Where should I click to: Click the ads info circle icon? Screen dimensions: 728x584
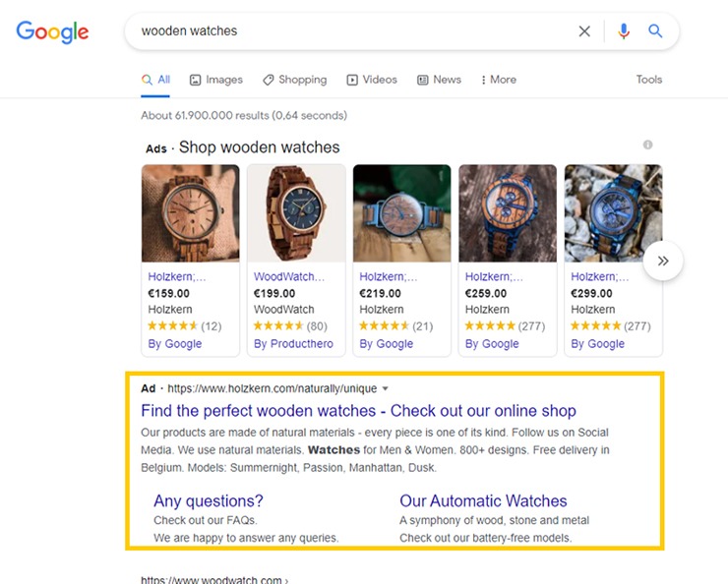click(647, 145)
